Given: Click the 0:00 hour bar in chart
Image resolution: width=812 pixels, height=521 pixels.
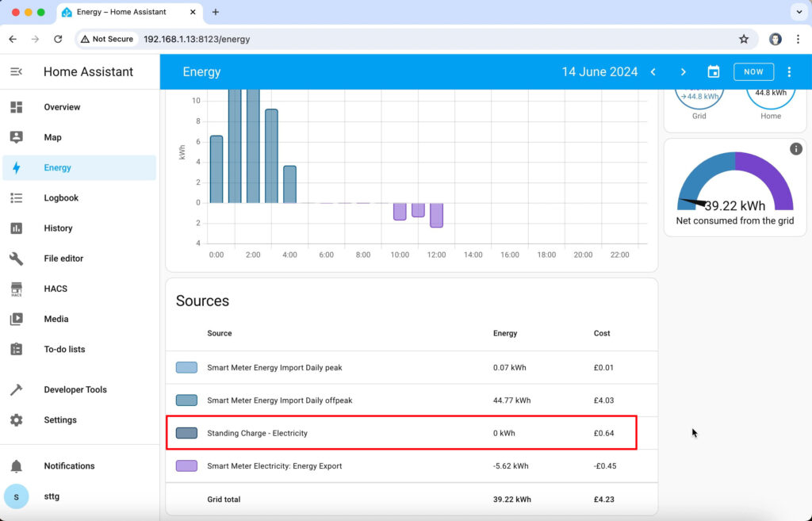Looking at the screenshot, I should pos(216,170).
